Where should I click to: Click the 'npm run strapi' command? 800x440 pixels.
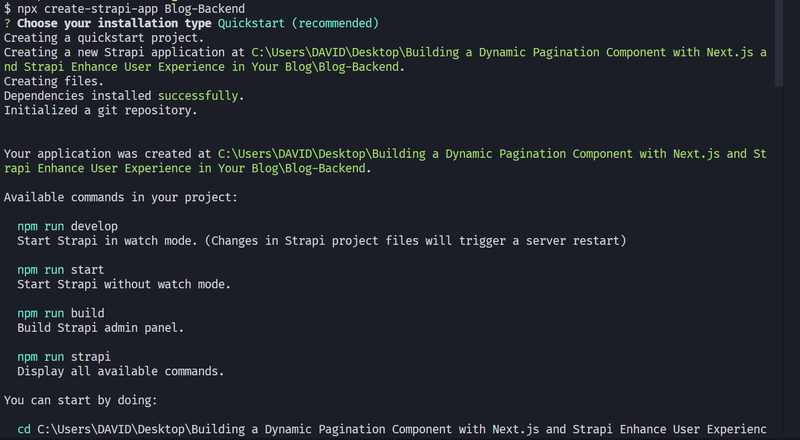click(64, 357)
